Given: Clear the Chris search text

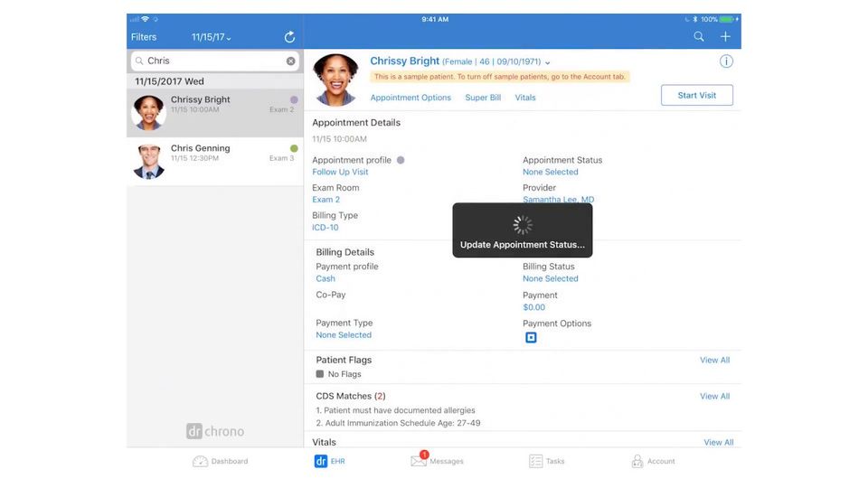Looking at the screenshot, I should click(290, 61).
